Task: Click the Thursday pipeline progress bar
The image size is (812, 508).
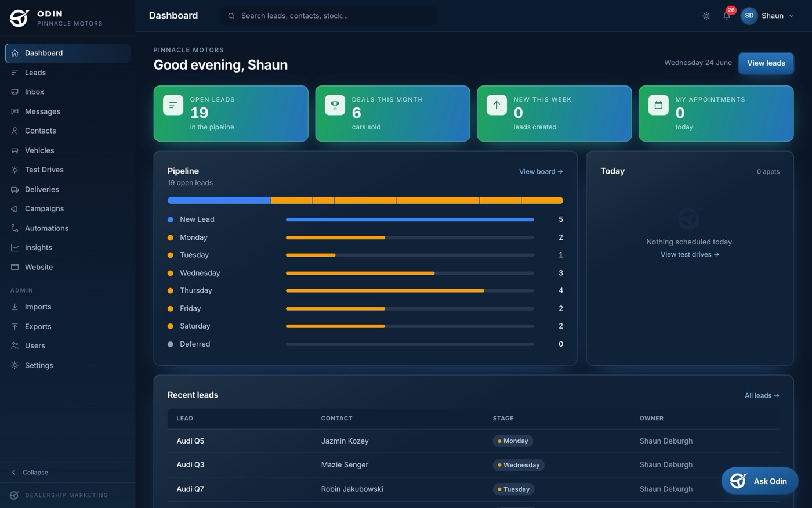Action: [x=409, y=290]
